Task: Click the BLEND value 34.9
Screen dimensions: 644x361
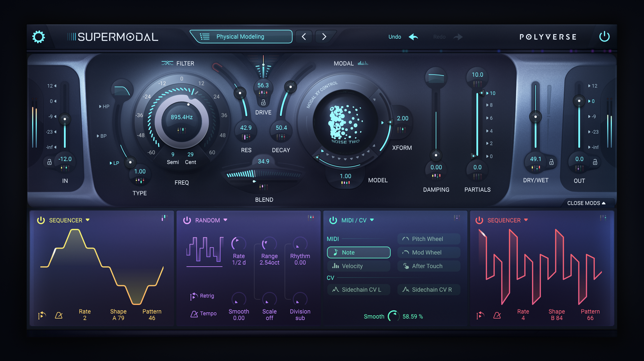Action: point(263,161)
